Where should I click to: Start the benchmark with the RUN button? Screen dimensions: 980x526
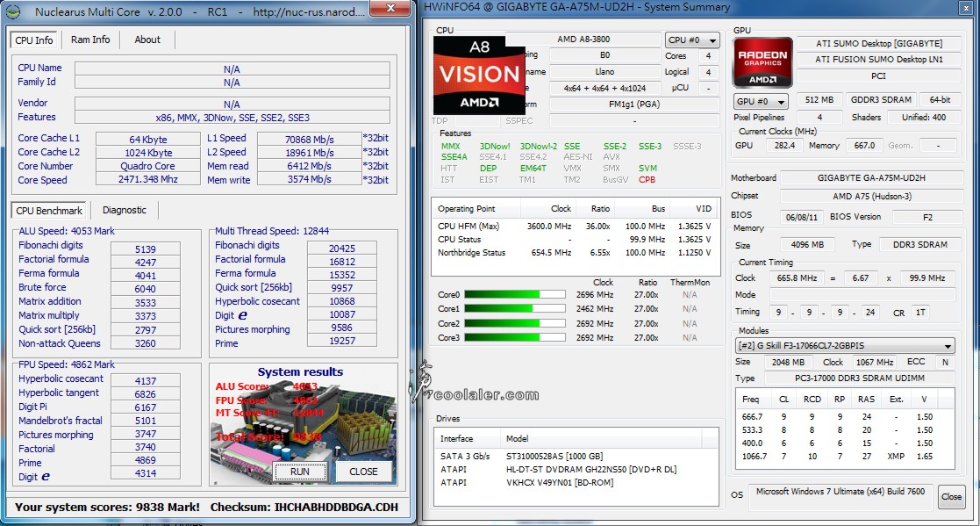[x=300, y=472]
